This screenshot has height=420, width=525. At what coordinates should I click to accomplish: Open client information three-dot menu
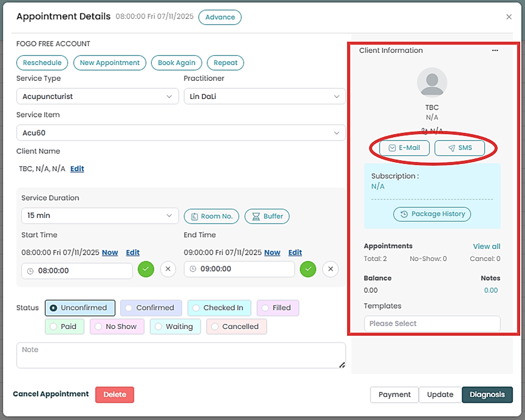point(495,51)
